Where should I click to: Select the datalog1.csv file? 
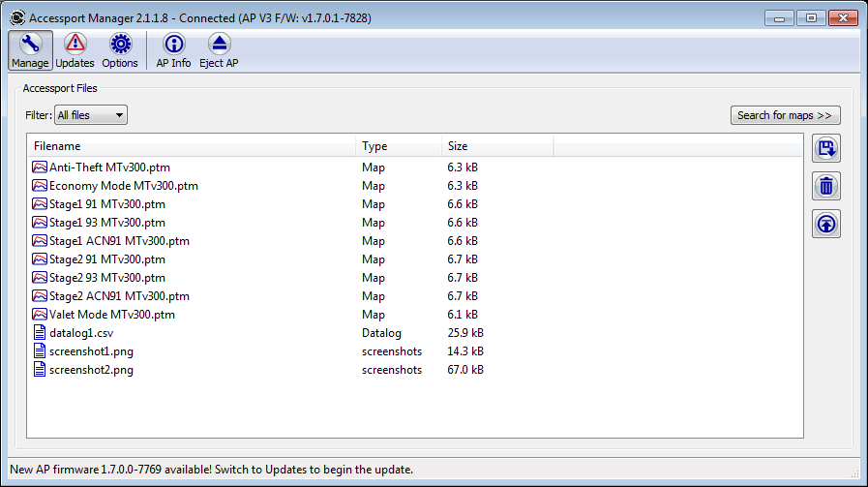tap(81, 333)
